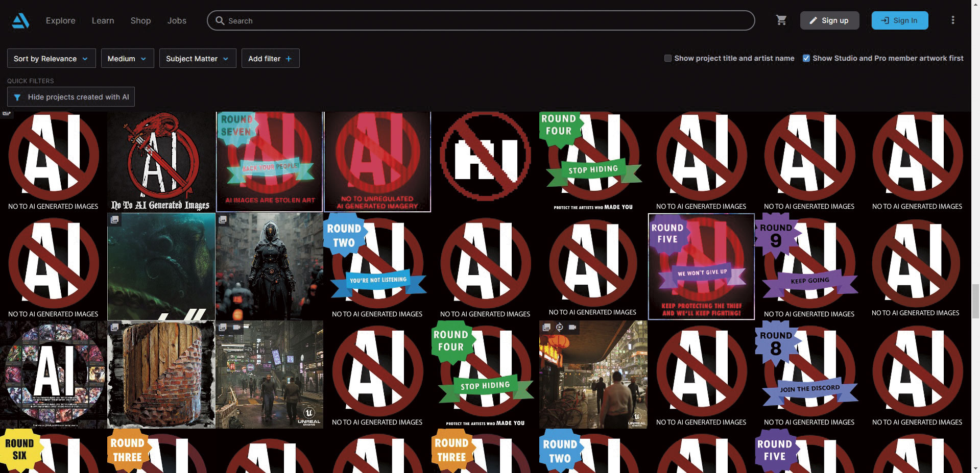Click video icon on cyberpunk street thumbnail
The width and height of the screenshot is (980, 473).
(236, 327)
